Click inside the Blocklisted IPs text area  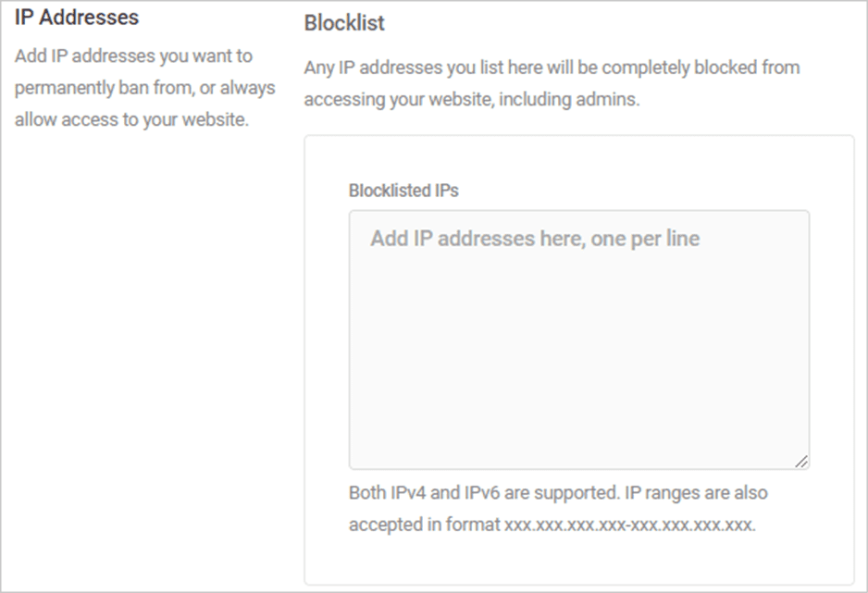[x=579, y=340]
